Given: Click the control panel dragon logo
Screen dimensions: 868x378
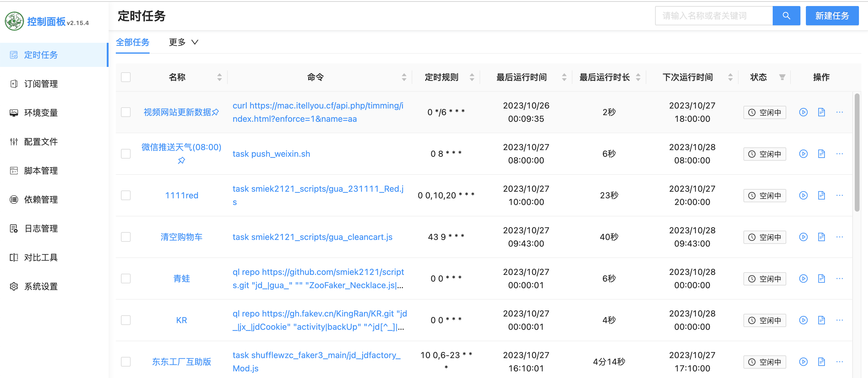Looking at the screenshot, I should (14, 21).
